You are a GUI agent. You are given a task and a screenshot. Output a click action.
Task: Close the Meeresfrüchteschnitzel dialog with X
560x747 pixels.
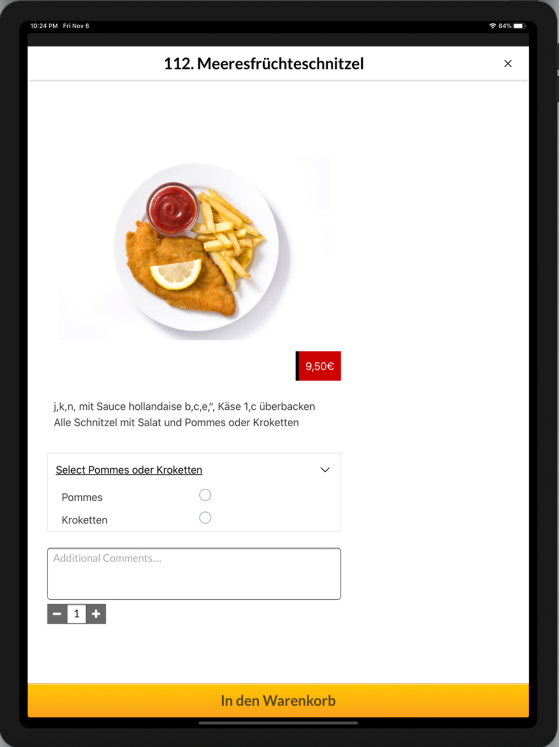tap(507, 64)
